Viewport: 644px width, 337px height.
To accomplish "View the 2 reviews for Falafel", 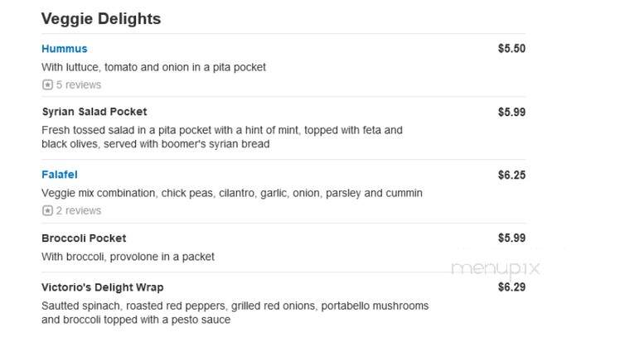I will tap(79, 210).
